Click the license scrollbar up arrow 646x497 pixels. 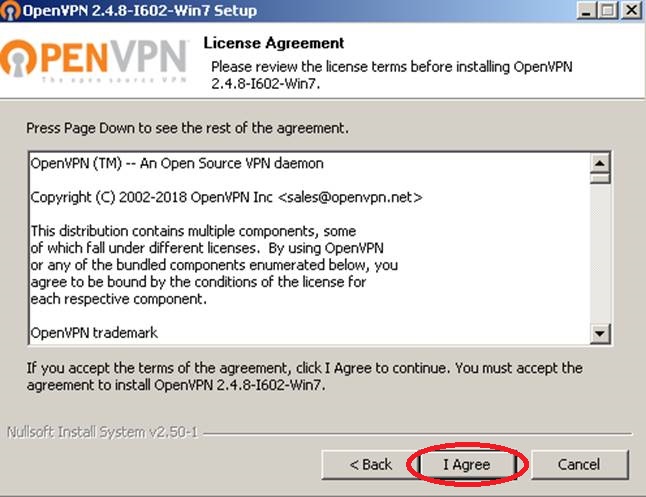[x=600, y=163]
